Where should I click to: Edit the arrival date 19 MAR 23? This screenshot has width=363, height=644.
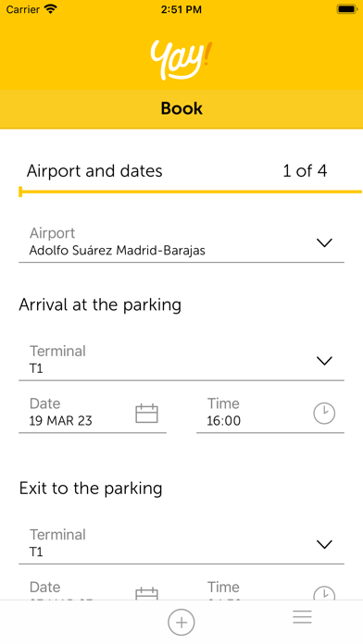(93, 414)
